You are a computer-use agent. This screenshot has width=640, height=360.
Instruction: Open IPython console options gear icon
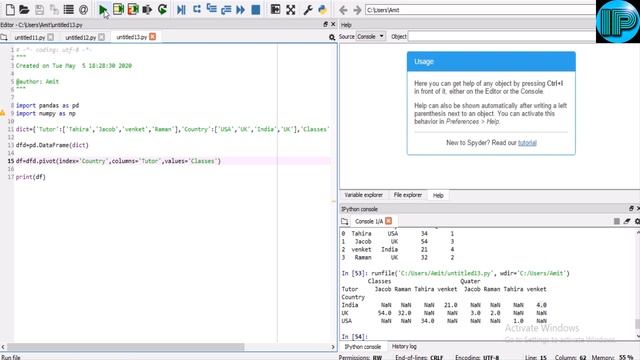coord(637,221)
